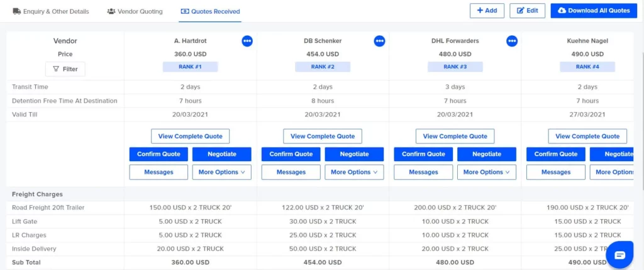Open Messages for DHL Forwarders
This screenshot has width=644, height=270.
[x=423, y=172]
